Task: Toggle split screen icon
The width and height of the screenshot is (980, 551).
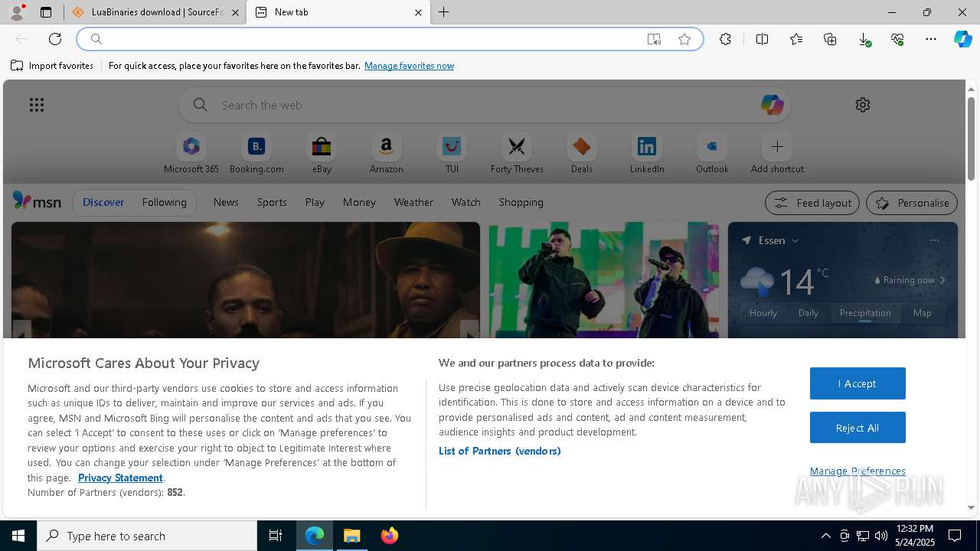Action: tap(762, 39)
